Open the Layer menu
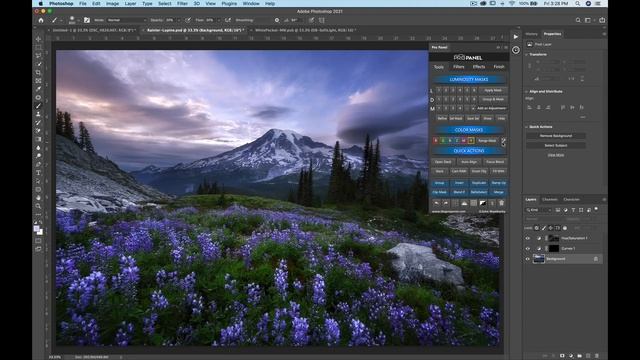 point(130,4)
